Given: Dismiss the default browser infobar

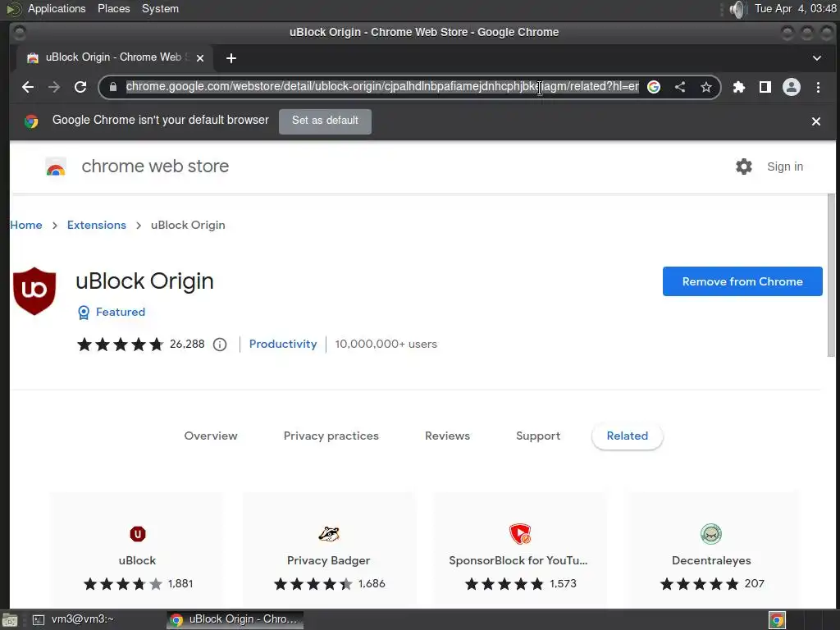Looking at the screenshot, I should 816,121.
